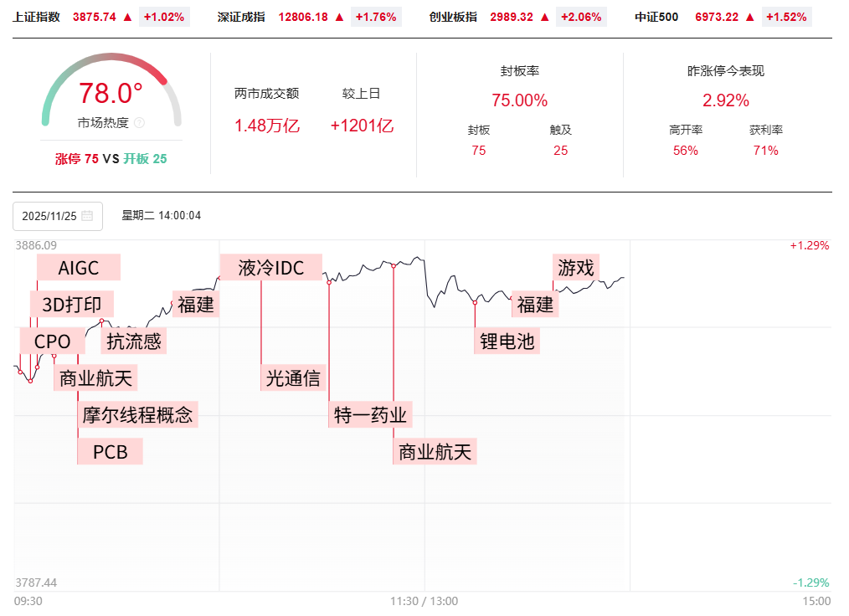
Task: Click the up arrow beside 深证成指 value
Action: (339, 17)
